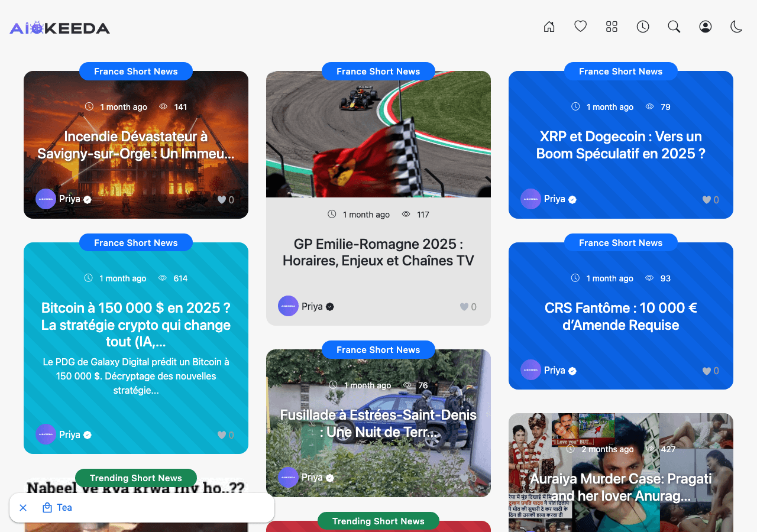The width and height of the screenshot is (757, 532).
Task: Like the GP Emilie-Romagne article heart
Action: tap(464, 307)
